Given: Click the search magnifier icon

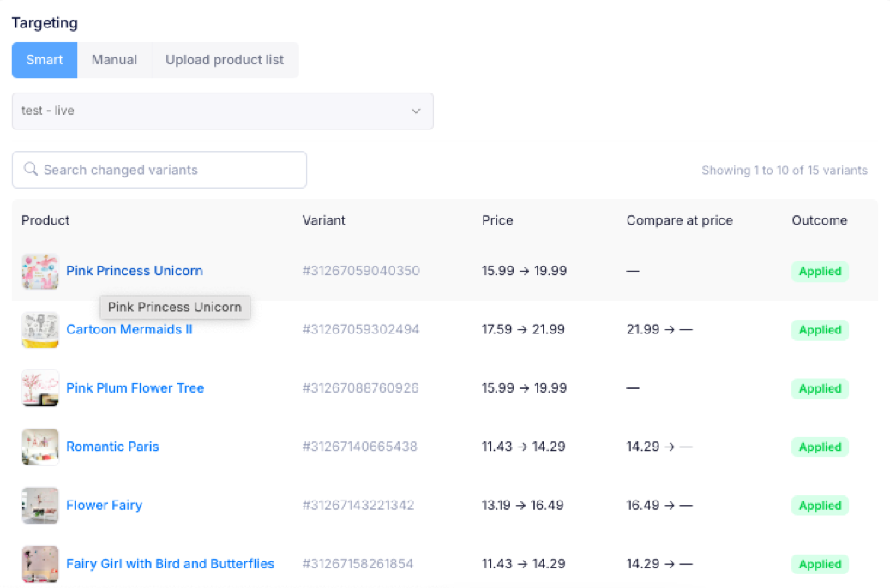Looking at the screenshot, I should tap(31, 169).
